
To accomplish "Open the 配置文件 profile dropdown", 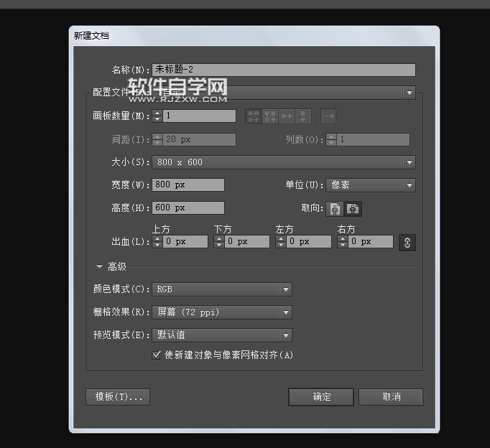I will point(284,93).
